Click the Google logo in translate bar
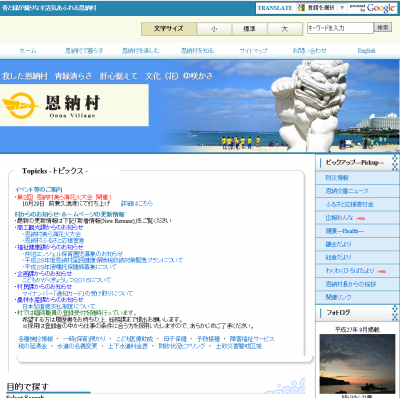This screenshot has height=398, width=400. point(381,8)
